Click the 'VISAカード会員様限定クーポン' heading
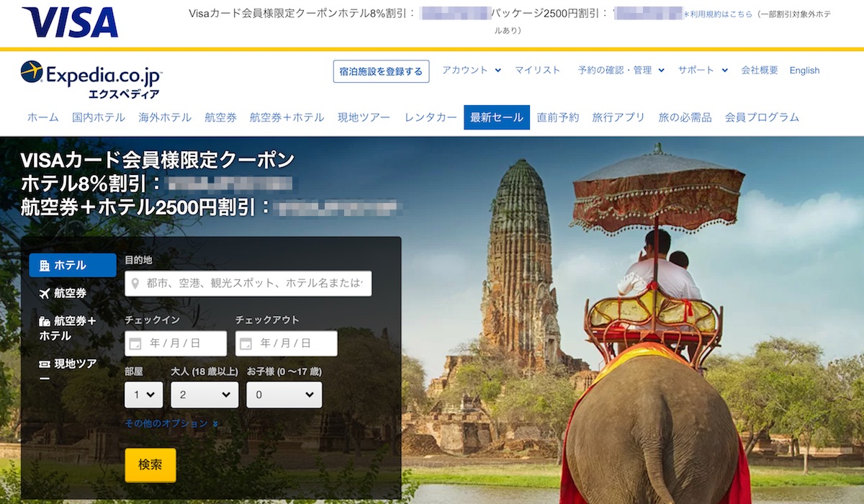This screenshot has height=504, width=864. coord(158,160)
